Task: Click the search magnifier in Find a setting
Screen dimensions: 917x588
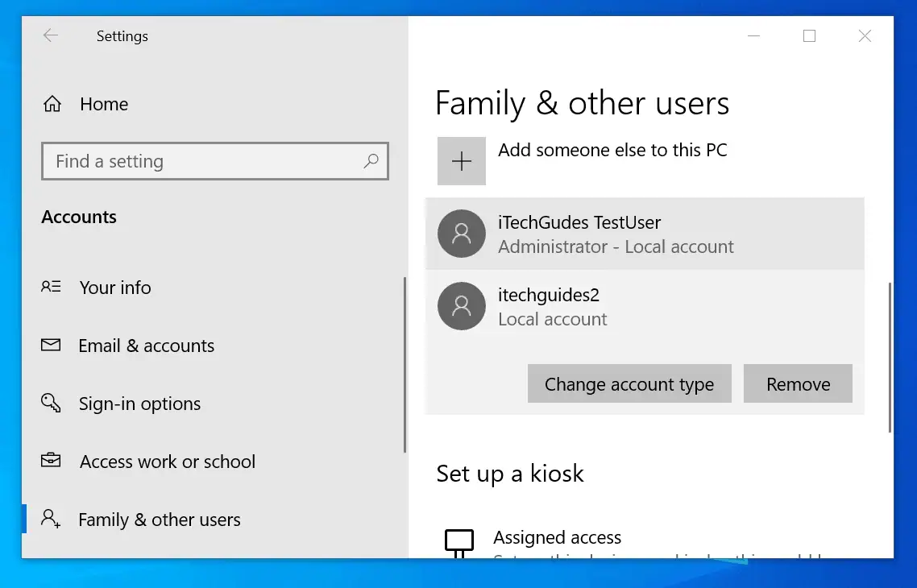Action: click(371, 161)
